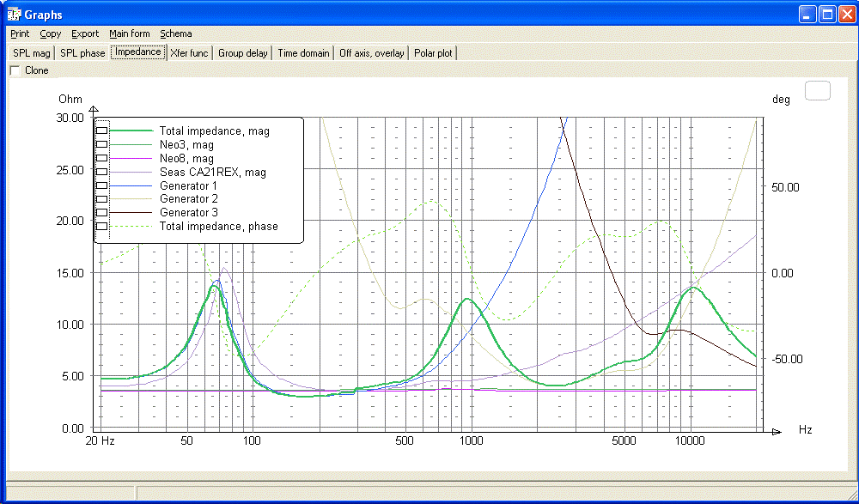
Task: Open the Schema menu
Action: (176, 33)
